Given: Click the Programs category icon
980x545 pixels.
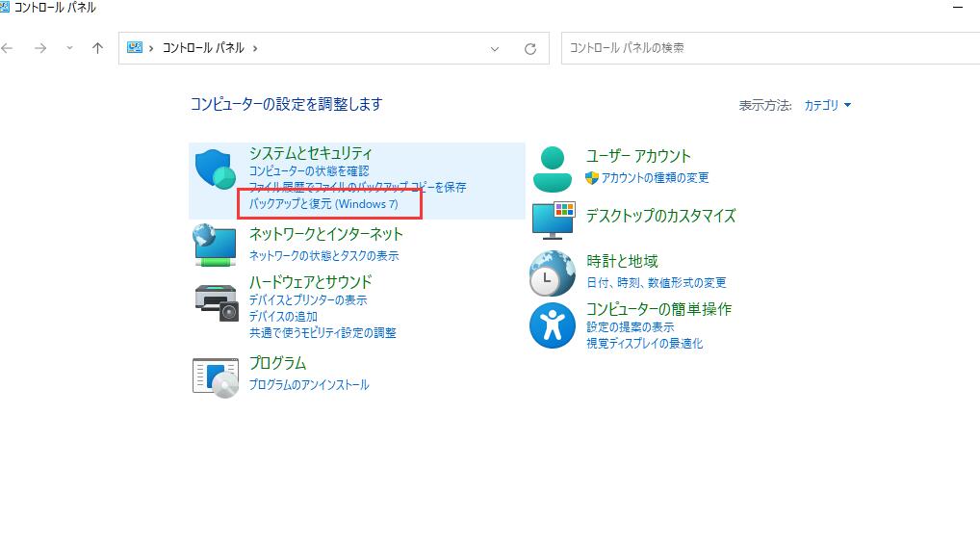Looking at the screenshot, I should tap(216, 376).
